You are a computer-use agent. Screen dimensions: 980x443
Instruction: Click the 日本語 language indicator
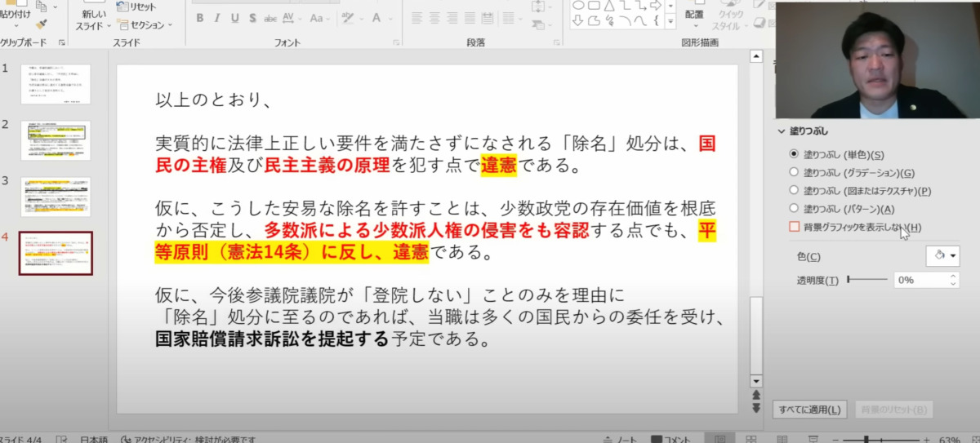[93, 439]
